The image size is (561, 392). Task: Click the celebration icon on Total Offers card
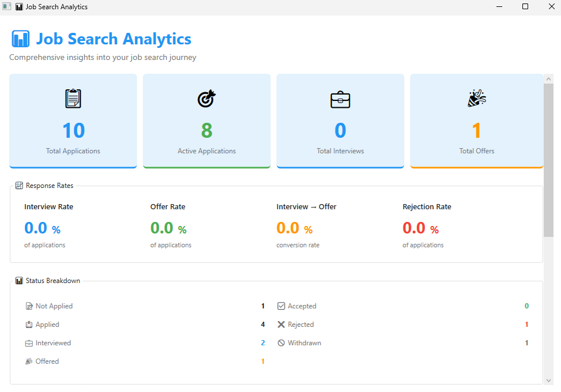[476, 98]
